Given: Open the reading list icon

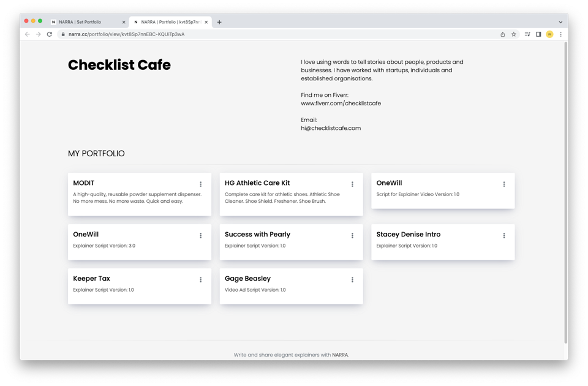Looking at the screenshot, I should pyautogui.click(x=527, y=34).
